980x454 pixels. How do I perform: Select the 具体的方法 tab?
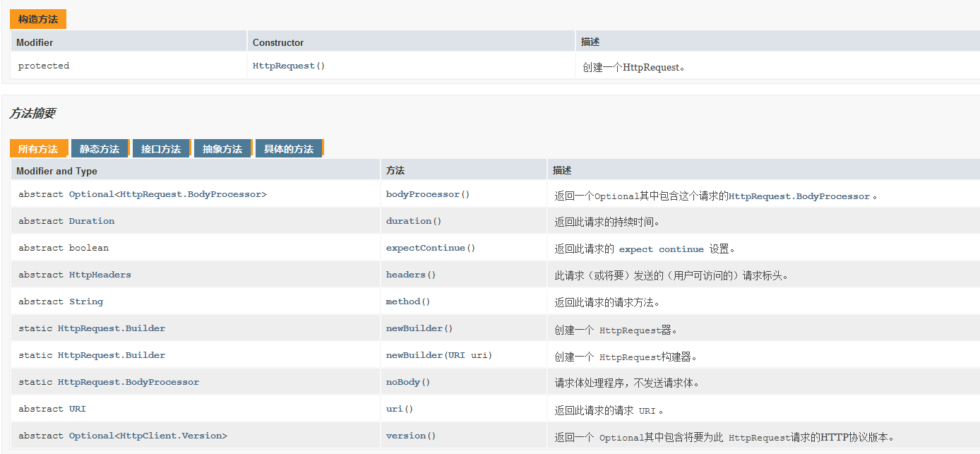click(x=288, y=148)
